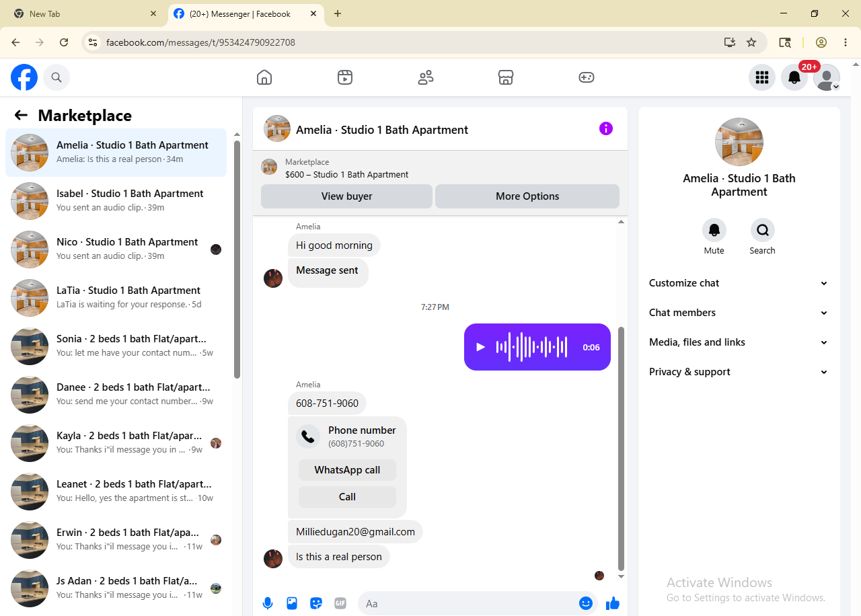This screenshot has width=861, height=616.
Task: Expand Chat members section
Action: (x=739, y=313)
